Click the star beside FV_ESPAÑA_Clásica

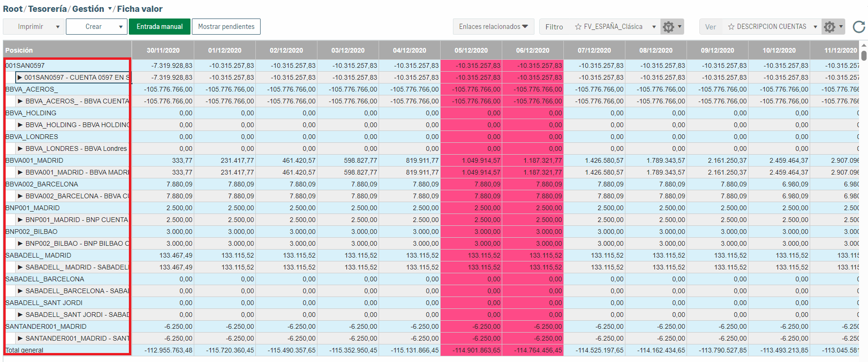578,27
